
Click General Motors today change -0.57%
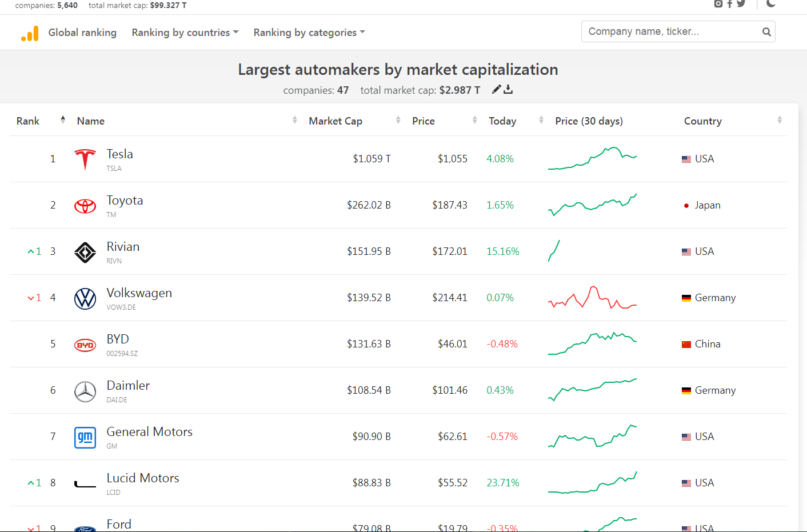(502, 437)
